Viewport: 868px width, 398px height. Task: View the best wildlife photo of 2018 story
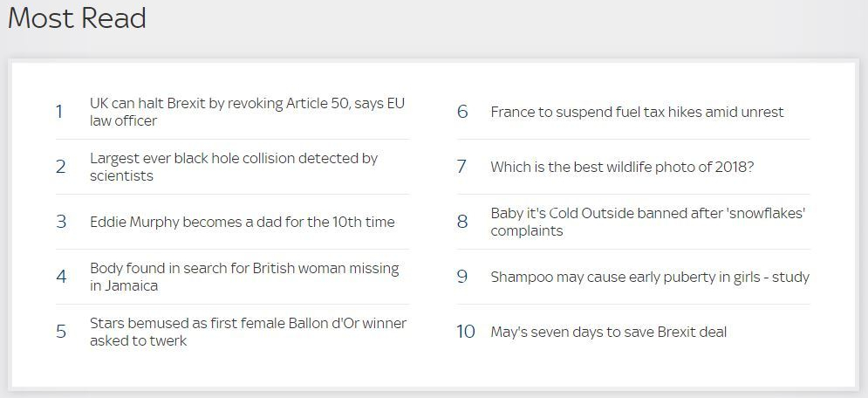(x=622, y=167)
